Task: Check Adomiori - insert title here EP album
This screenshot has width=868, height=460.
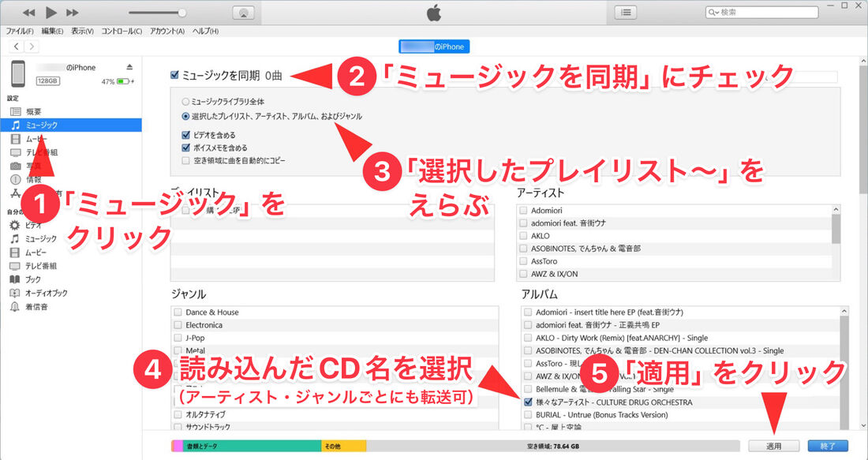Action: tap(528, 312)
